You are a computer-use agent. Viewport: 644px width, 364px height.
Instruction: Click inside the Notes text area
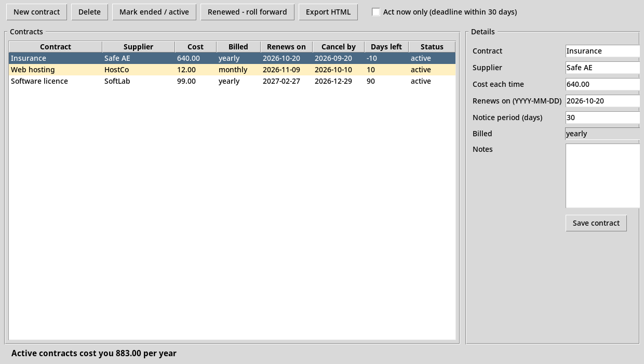click(x=602, y=176)
